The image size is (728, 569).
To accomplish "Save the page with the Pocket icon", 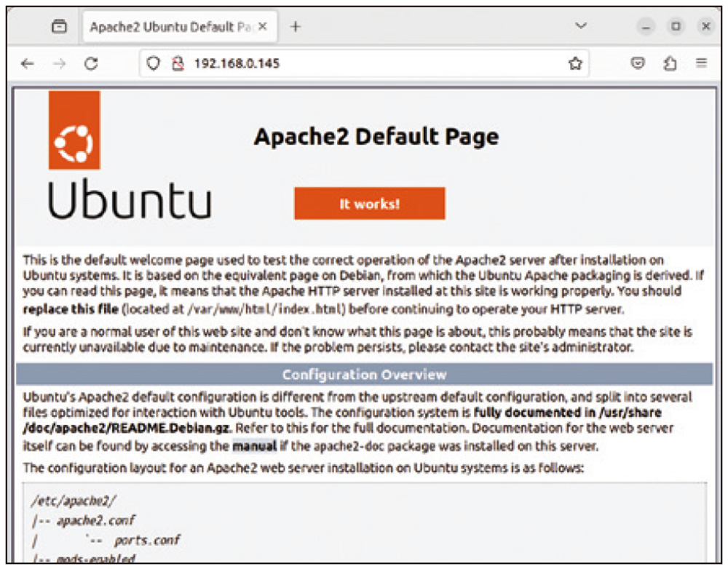I will click(x=637, y=63).
